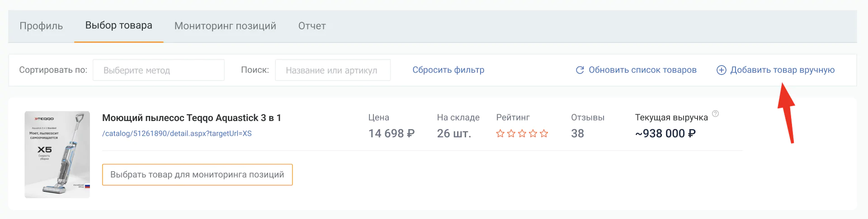Select the Выбор товара tab
This screenshot has height=219, width=868.
pyautogui.click(x=119, y=25)
